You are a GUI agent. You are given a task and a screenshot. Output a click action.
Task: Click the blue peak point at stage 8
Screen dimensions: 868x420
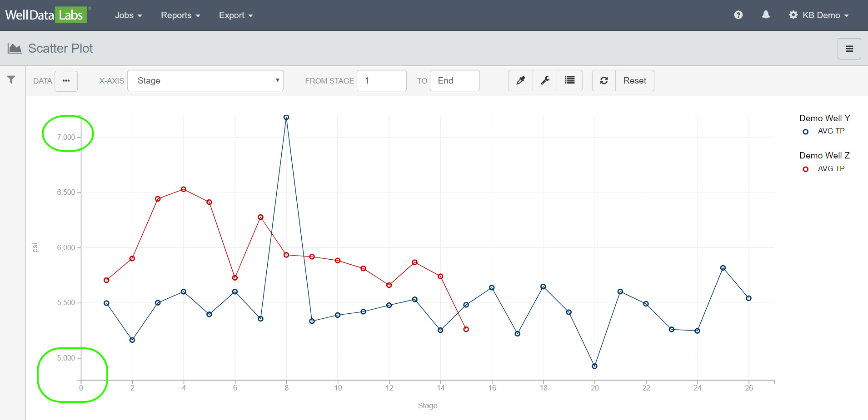coord(286,118)
